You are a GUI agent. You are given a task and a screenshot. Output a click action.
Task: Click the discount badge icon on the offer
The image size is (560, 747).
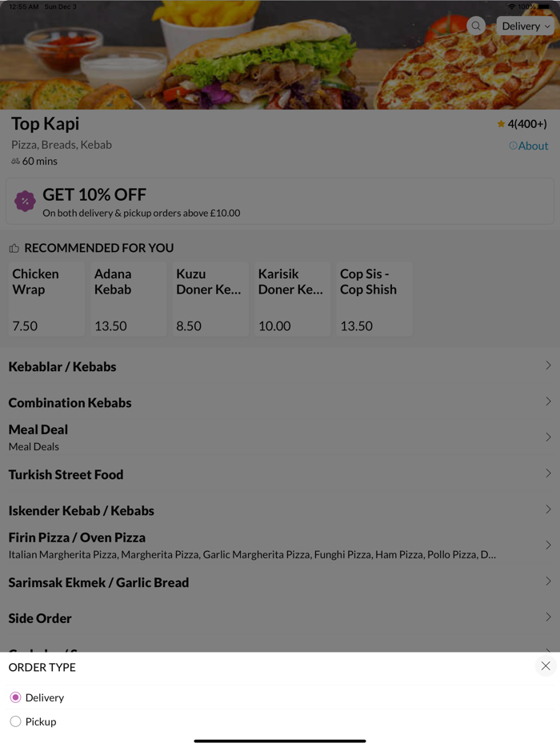(25, 202)
